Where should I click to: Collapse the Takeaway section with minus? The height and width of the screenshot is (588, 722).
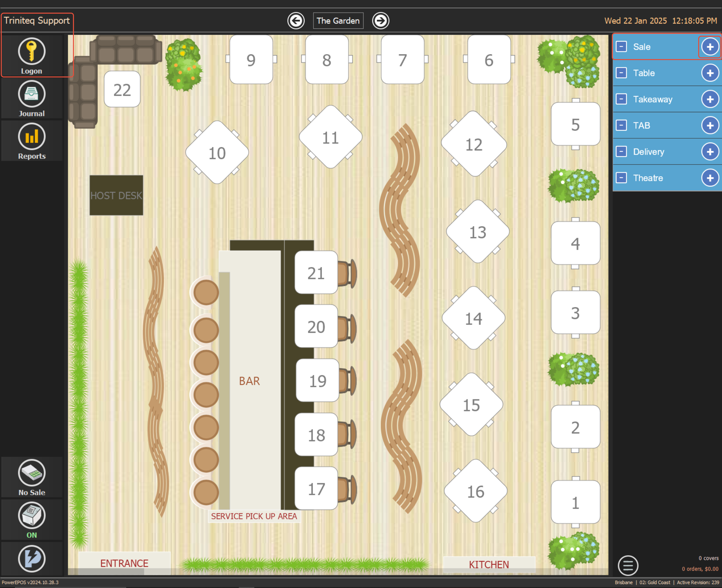pos(621,99)
